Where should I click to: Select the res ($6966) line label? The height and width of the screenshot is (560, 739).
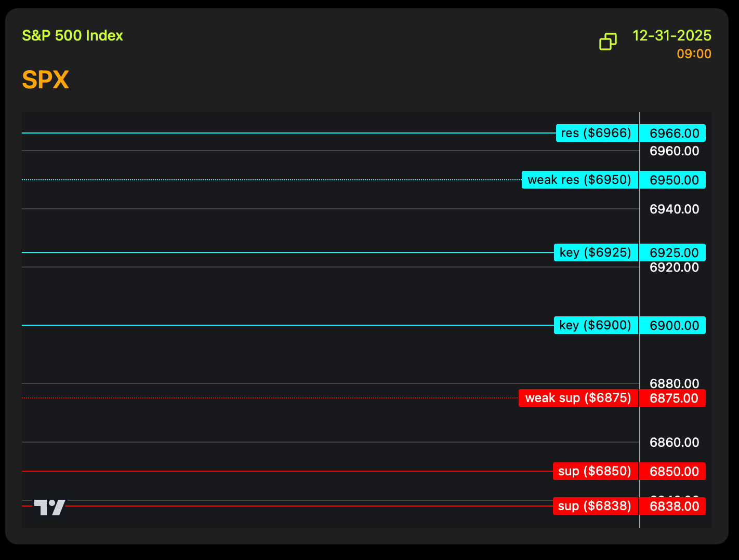(597, 133)
